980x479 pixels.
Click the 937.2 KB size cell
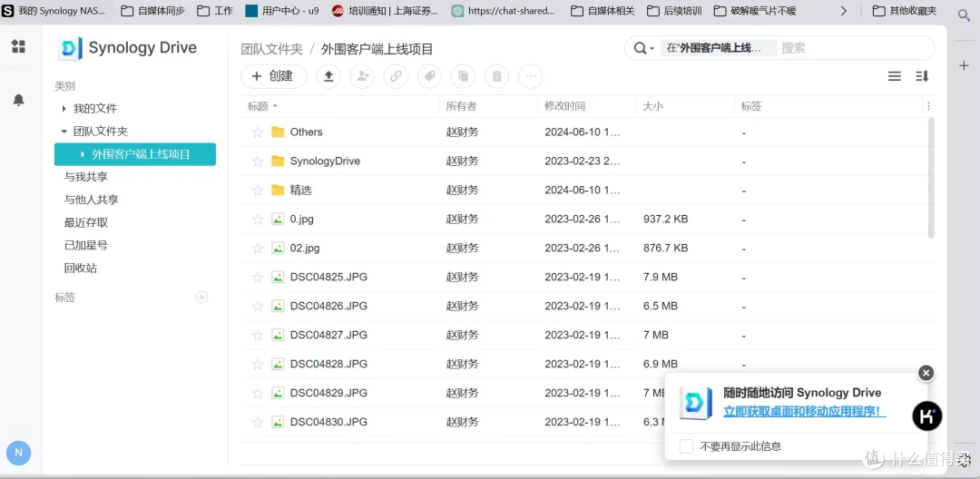666,220
